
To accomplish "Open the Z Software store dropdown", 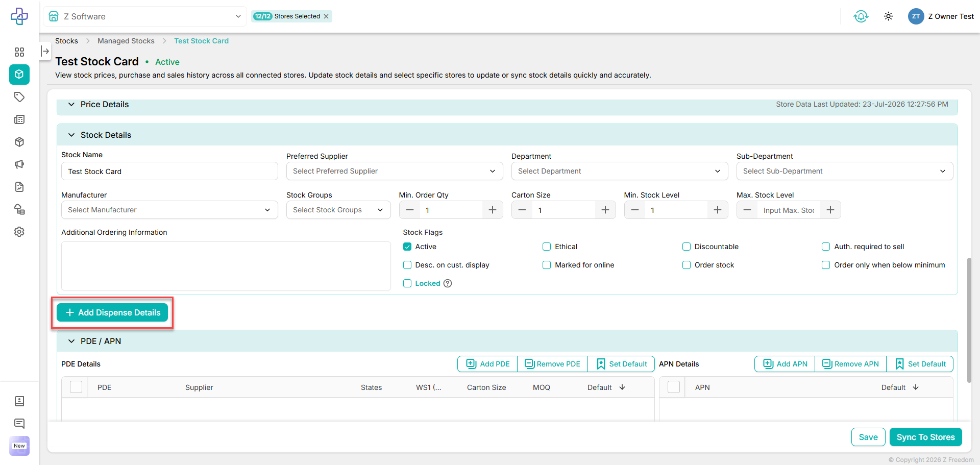I will click(x=145, y=16).
